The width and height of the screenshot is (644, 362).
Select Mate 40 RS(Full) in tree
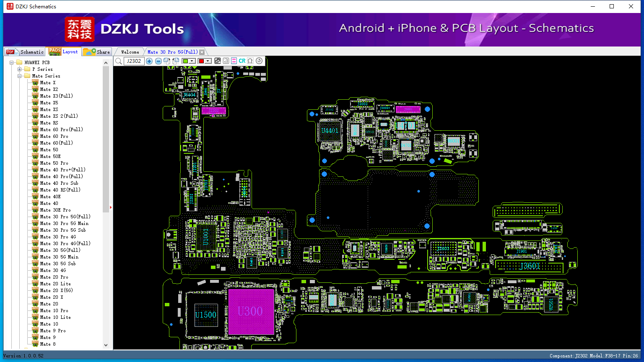click(x=60, y=190)
